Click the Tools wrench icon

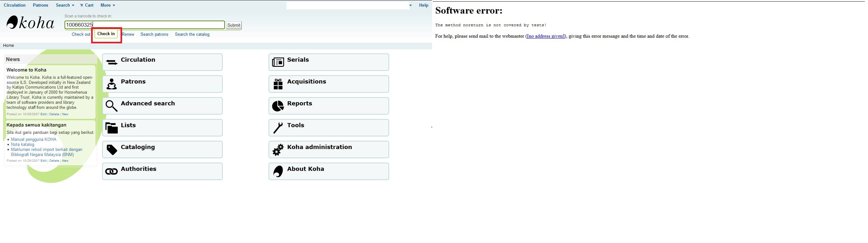278,128
